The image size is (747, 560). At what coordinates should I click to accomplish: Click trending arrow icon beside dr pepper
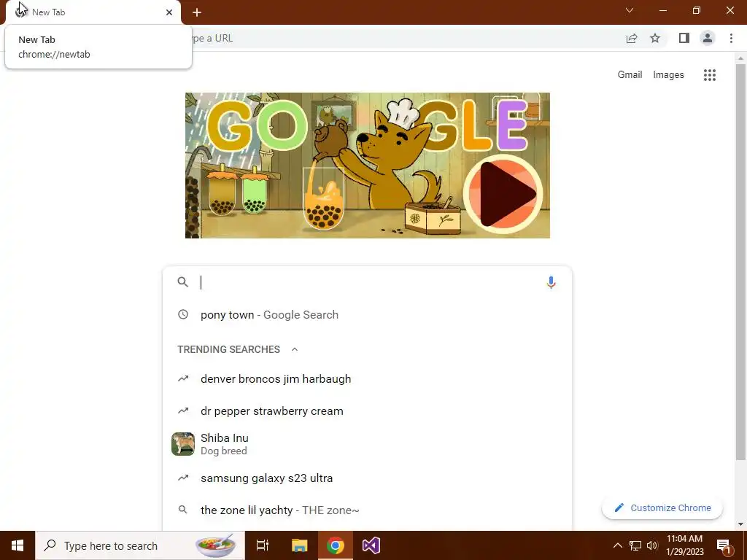[x=183, y=411]
